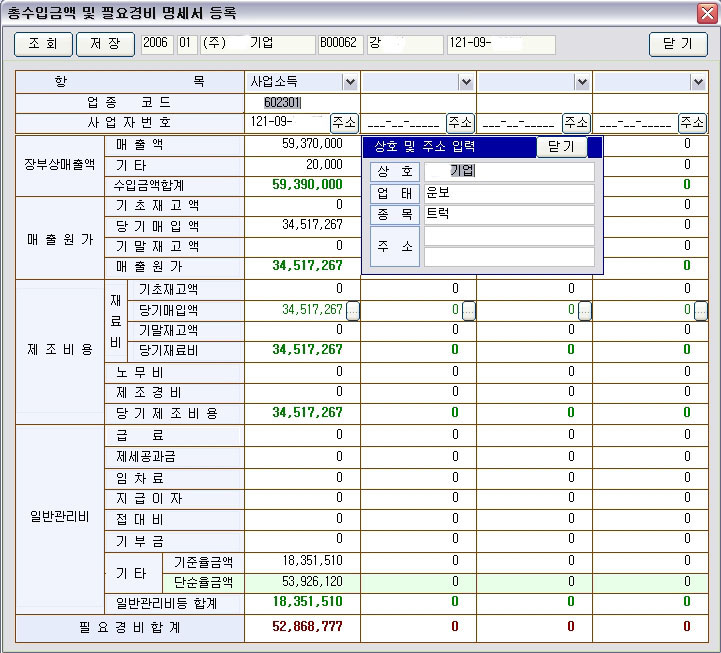The image size is (721, 653).
Task: Click second column's 당기매입액 ellipsis button
Action: pyautogui.click(x=468, y=310)
